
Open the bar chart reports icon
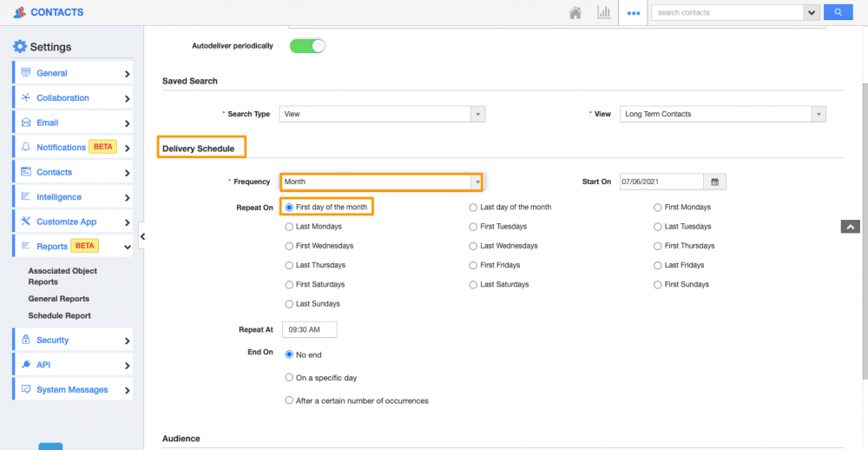pos(603,13)
